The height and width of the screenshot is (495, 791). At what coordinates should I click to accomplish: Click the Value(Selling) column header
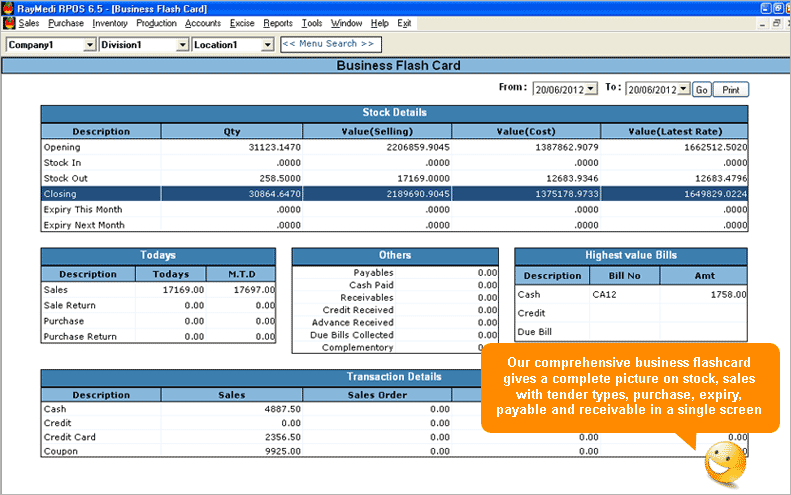[376, 131]
